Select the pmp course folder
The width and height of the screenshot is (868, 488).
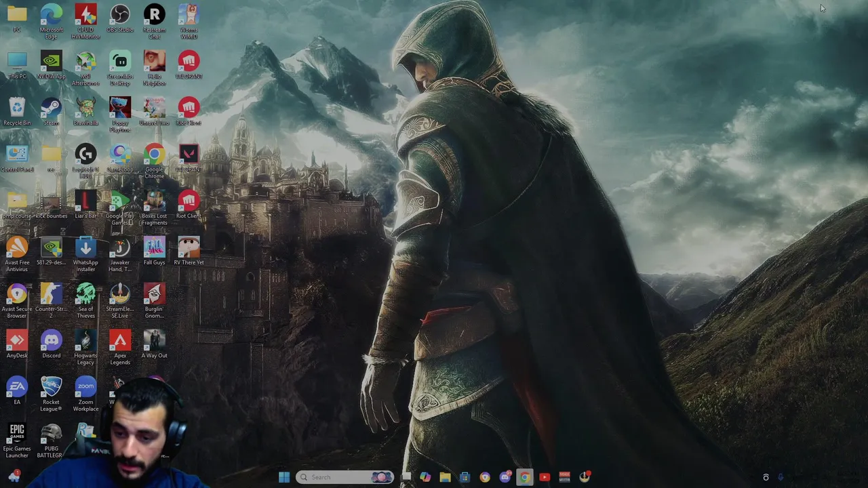[x=17, y=205]
